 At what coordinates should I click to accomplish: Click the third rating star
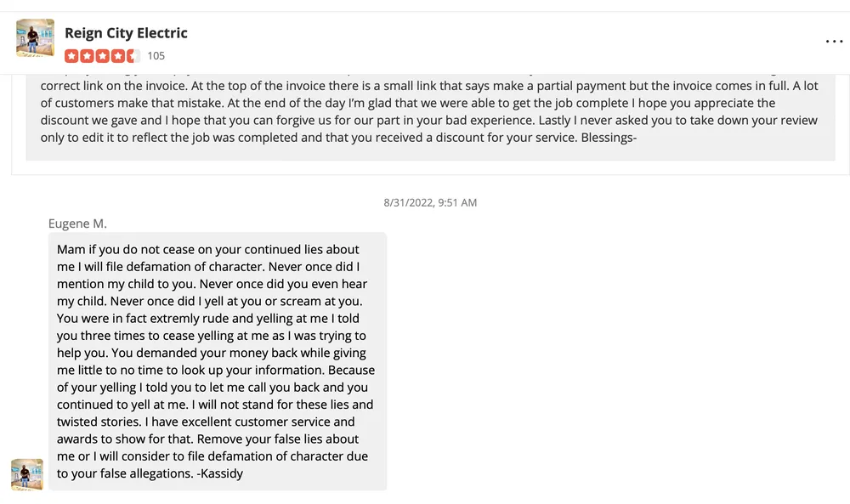pos(102,56)
